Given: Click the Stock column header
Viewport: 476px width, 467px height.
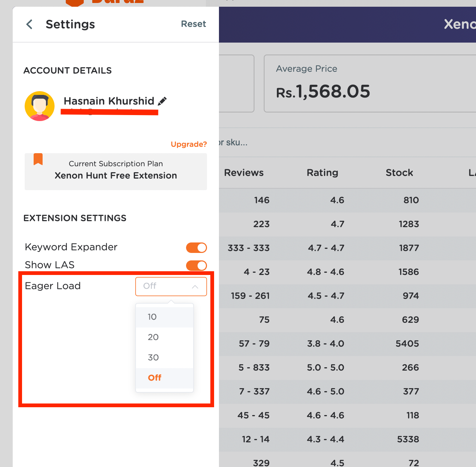Looking at the screenshot, I should coord(399,173).
